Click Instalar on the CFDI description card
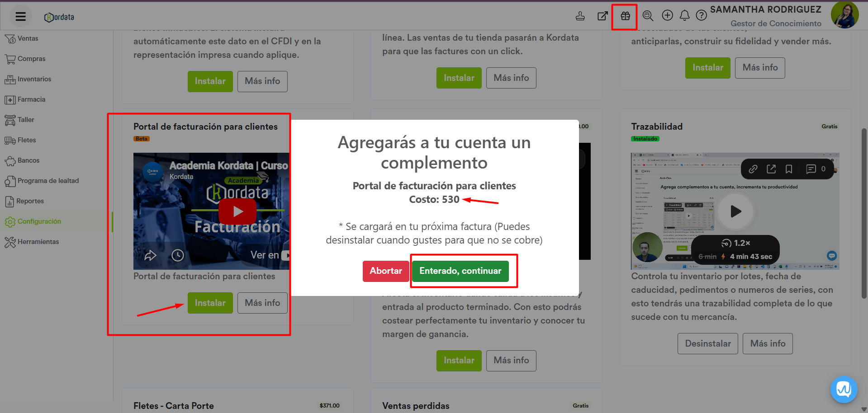 [210, 81]
